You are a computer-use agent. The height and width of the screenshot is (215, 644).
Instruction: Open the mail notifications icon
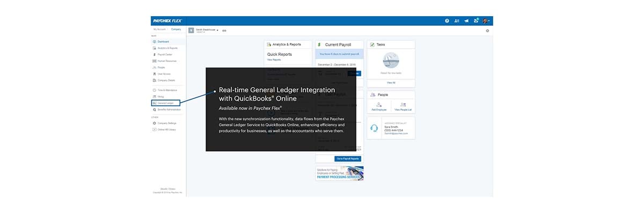tap(475, 20)
